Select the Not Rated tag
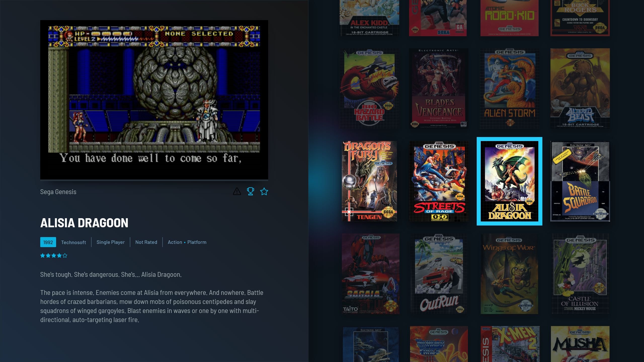Viewport: 644px width, 362px height. (146, 242)
